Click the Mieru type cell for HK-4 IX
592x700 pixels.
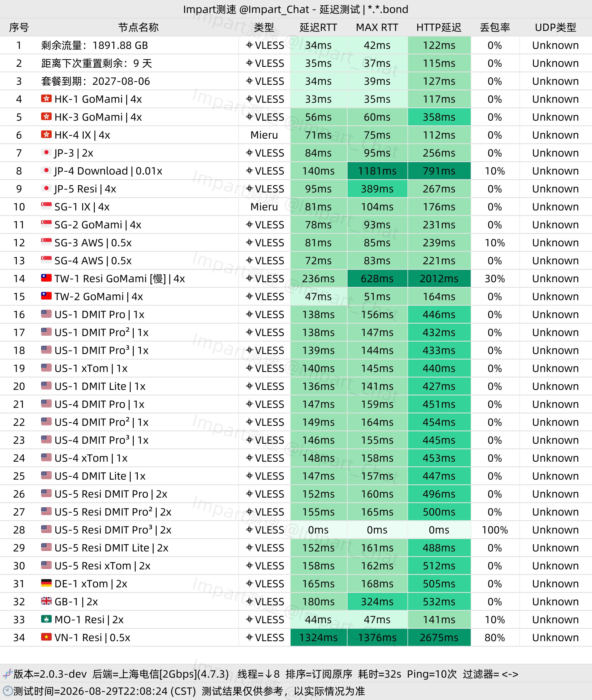click(264, 135)
